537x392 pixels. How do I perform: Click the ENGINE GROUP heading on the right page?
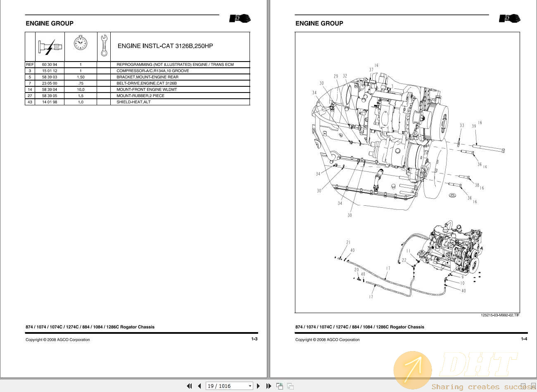pyautogui.click(x=319, y=24)
